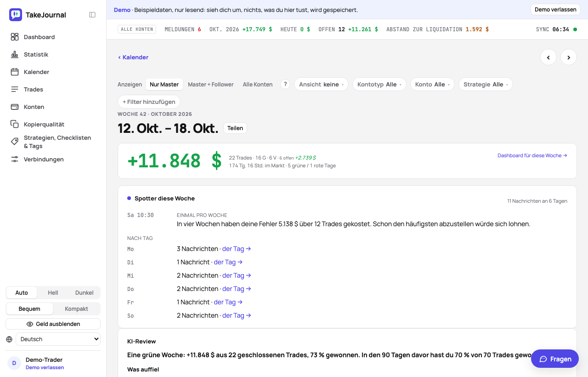This screenshot has width=588, height=377.
Task: Open the Strategie Alle dropdown
Action: pos(486,84)
